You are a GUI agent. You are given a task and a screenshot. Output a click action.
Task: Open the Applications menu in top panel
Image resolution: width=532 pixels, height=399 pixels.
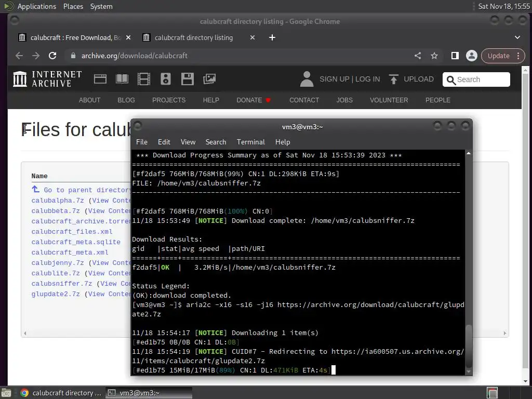click(x=37, y=6)
